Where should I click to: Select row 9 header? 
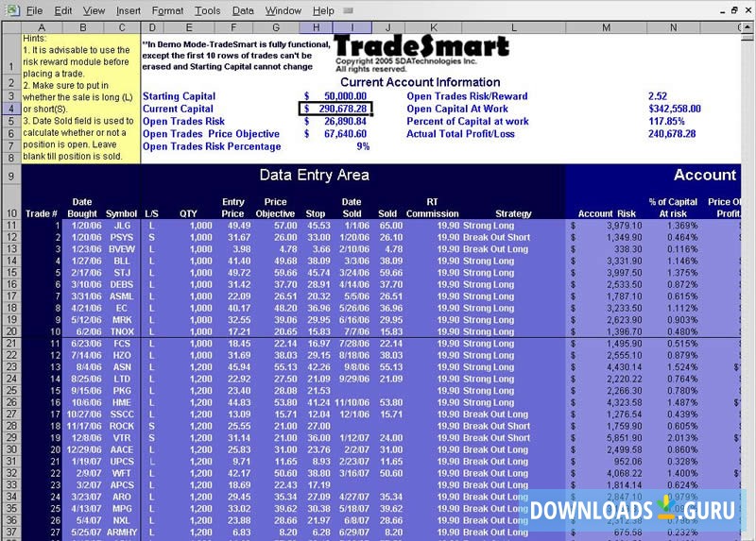tap(11, 177)
